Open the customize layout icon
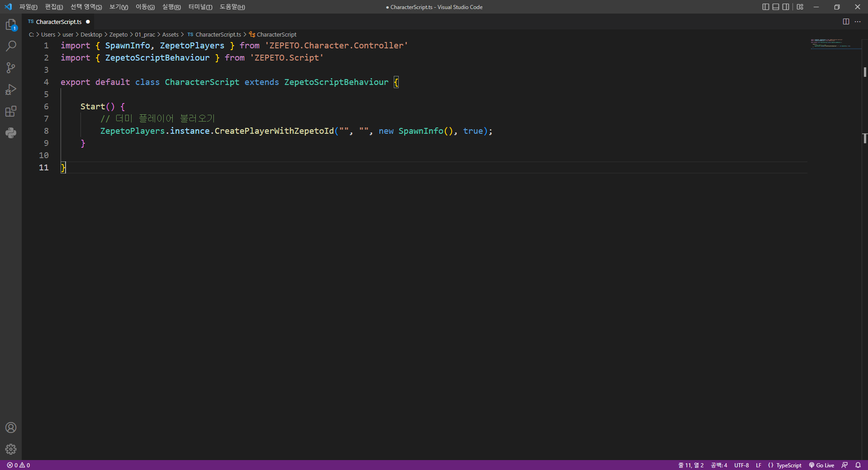 [800, 7]
